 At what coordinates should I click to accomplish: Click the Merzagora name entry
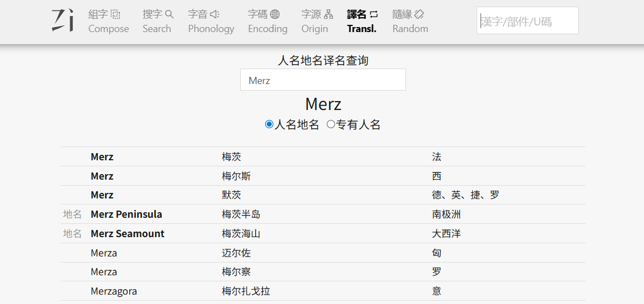[114, 291]
